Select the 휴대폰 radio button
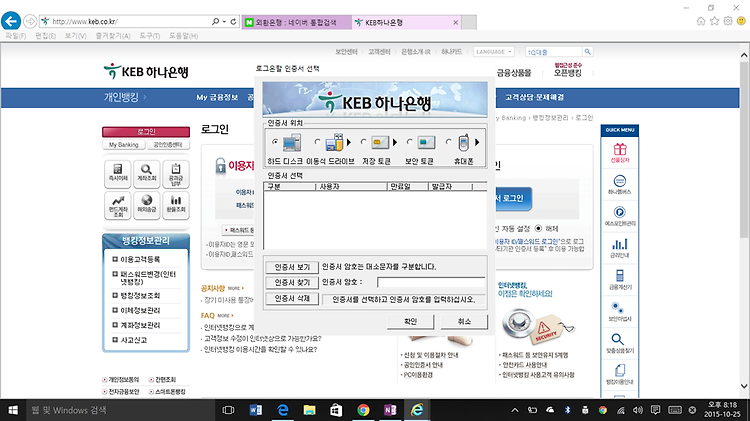 point(448,142)
